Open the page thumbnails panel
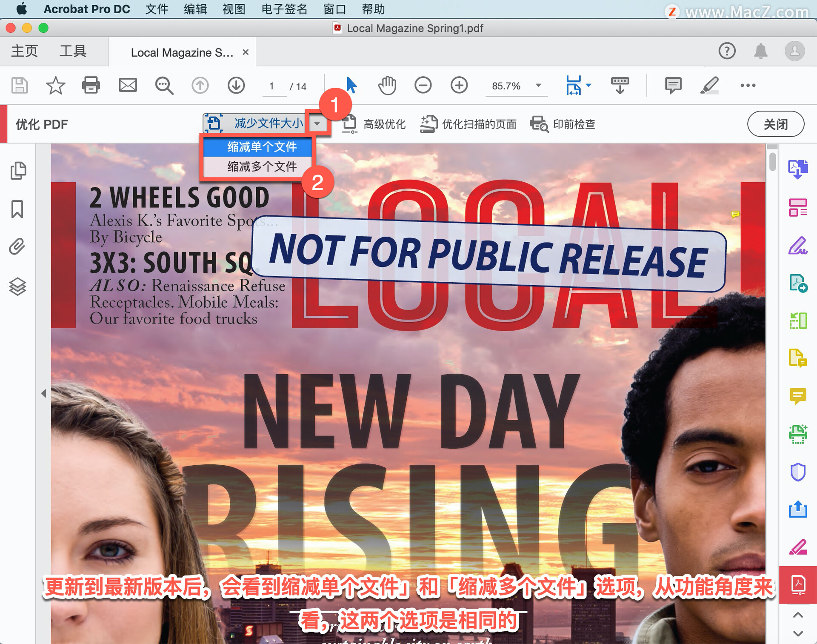This screenshot has width=817, height=644. point(17,171)
